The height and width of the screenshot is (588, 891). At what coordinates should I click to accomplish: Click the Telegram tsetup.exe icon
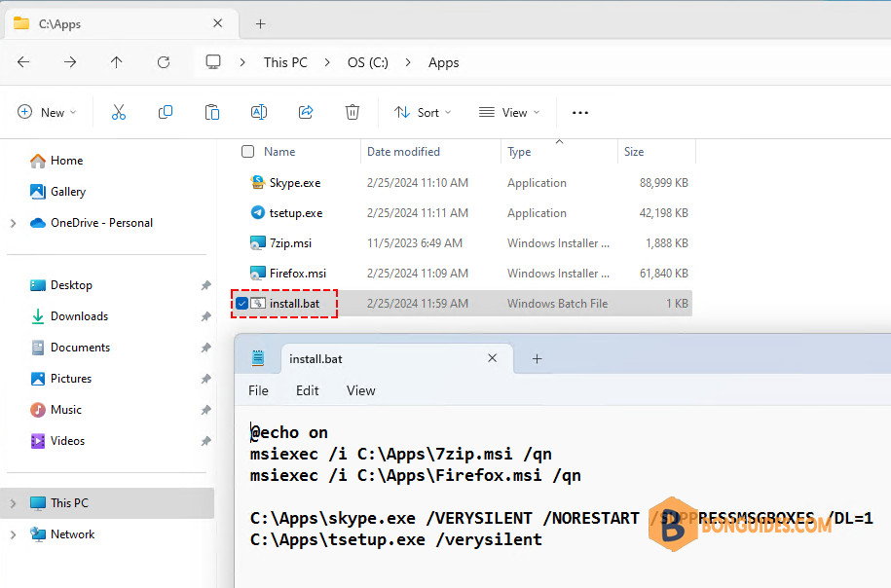[258, 212]
